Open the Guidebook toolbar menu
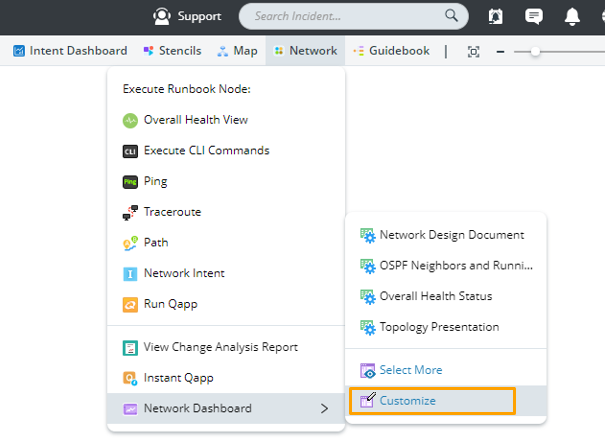 tap(391, 51)
